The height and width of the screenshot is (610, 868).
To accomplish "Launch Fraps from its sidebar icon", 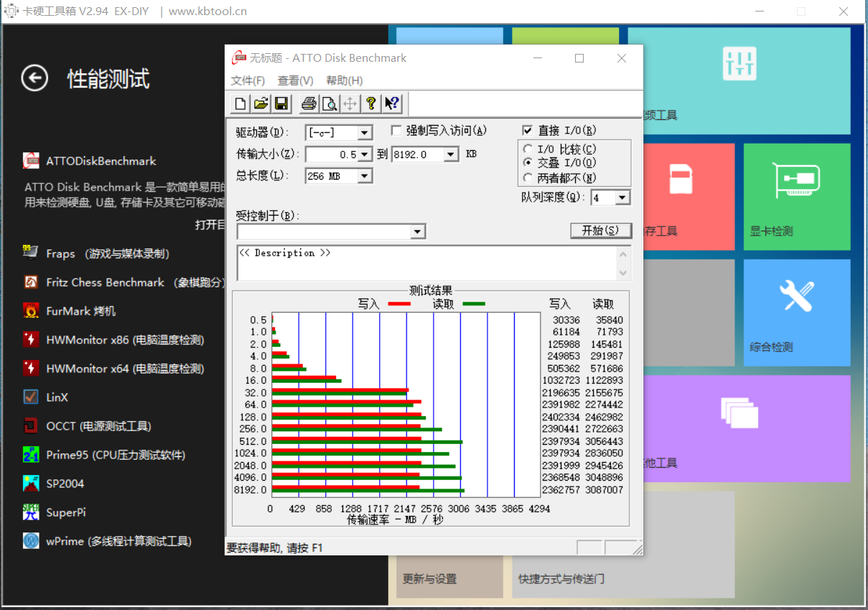I will pyautogui.click(x=31, y=253).
